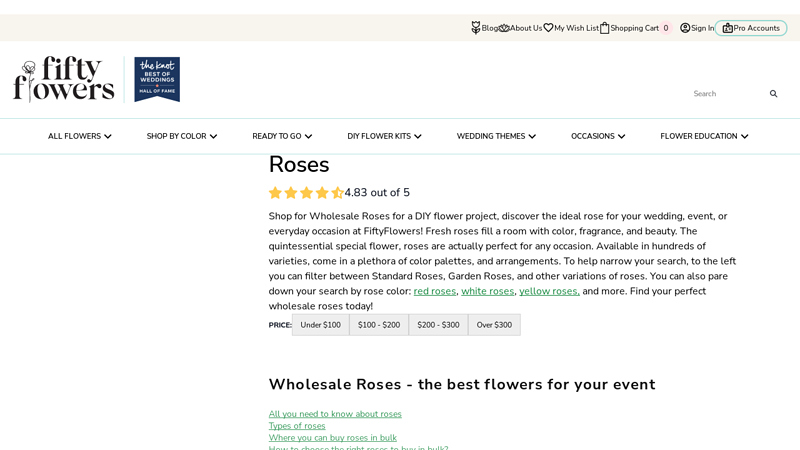Click the About Us handshake icon
The height and width of the screenshot is (450, 800).
coord(504,28)
